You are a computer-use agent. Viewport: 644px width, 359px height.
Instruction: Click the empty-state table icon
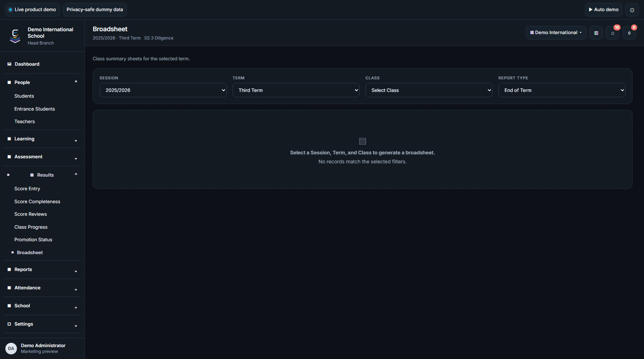(x=363, y=141)
